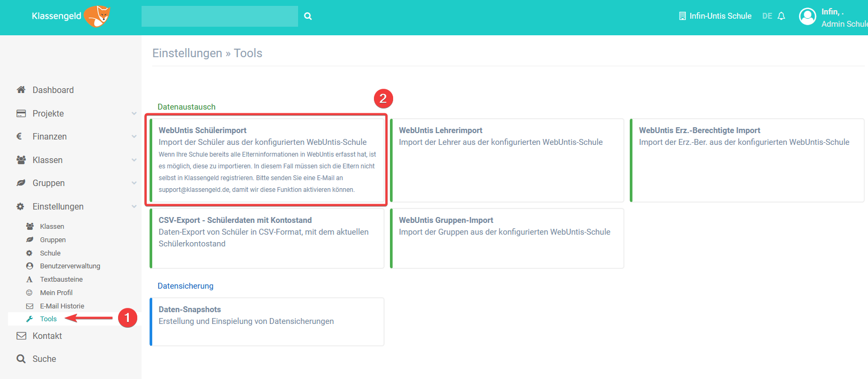Image resolution: width=868 pixels, height=379 pixels.
Task: Expand the Finanzen menu chevron
Action: [134, 136]
